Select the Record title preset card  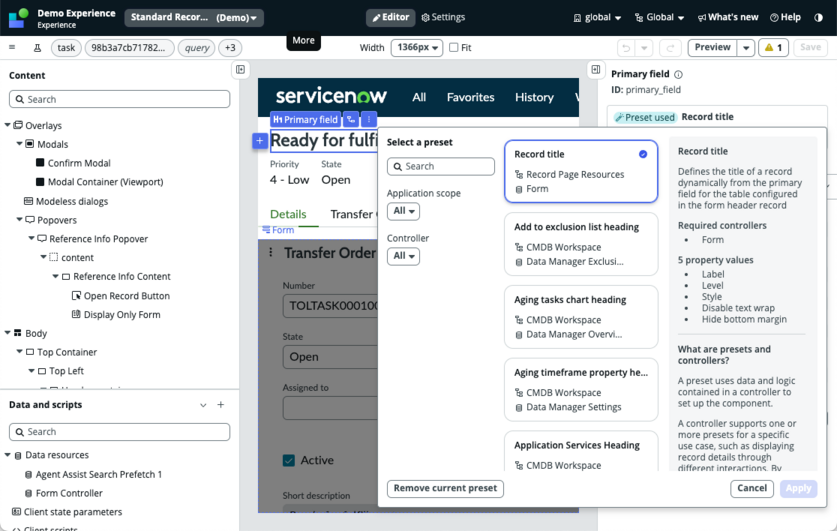click(581, 171)
